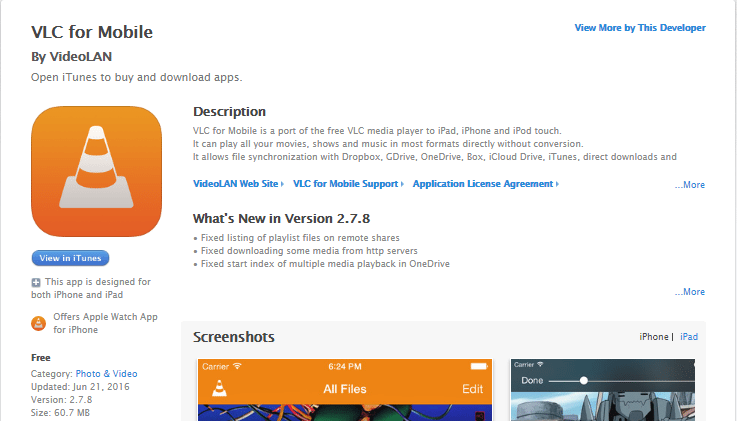Image resolution: width=737 pixels, height=421 pixels.
Task: Switch screenshots to iPad tab
Action: tap(689, 337)
